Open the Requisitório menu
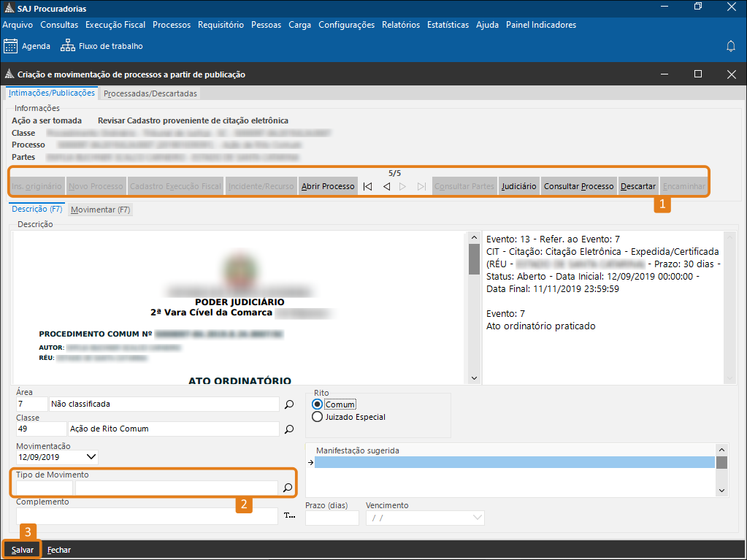 (221, 25)
